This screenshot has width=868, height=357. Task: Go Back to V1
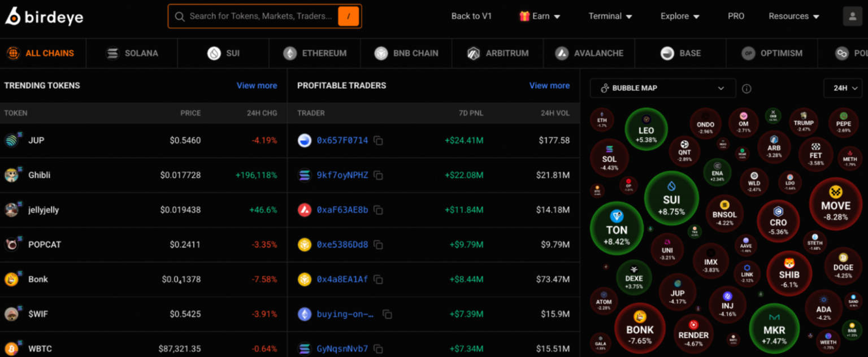471,16
